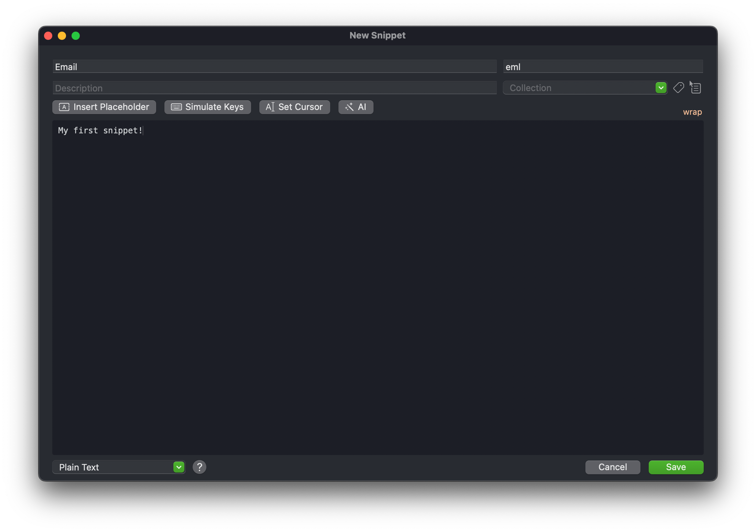Click the history/versions icon
756x532 pixels.
click(695, 88)
